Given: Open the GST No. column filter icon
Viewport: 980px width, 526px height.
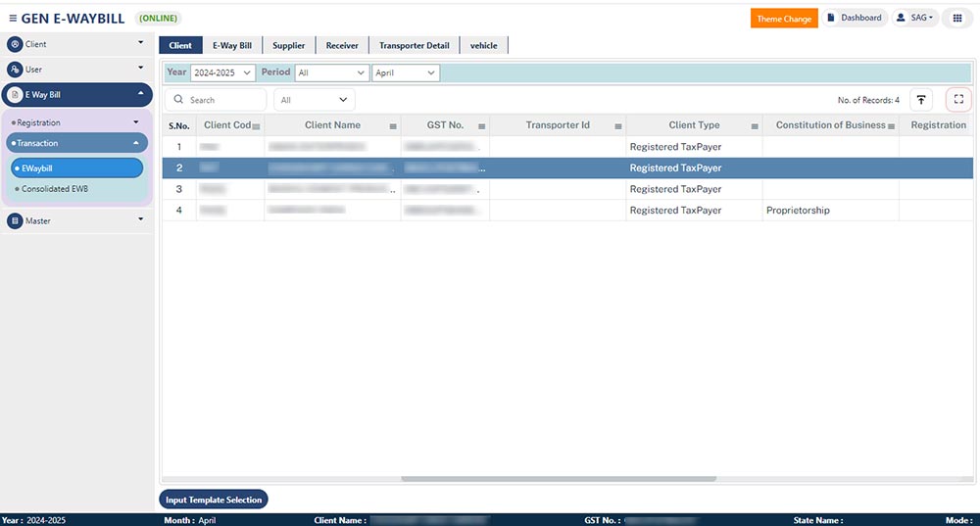Looking at the screenshot, I should 481,126.
